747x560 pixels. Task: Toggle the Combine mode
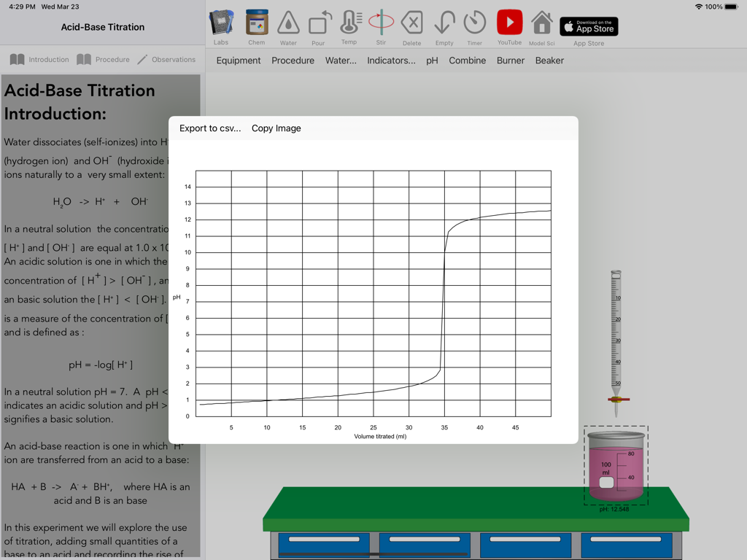pos(468,61)
